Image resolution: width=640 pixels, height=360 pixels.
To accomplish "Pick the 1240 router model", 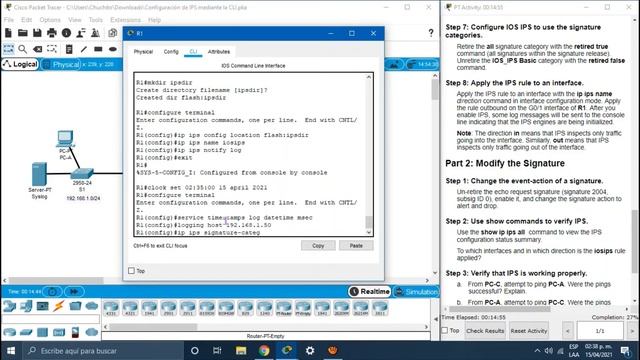I will (264, 308).
